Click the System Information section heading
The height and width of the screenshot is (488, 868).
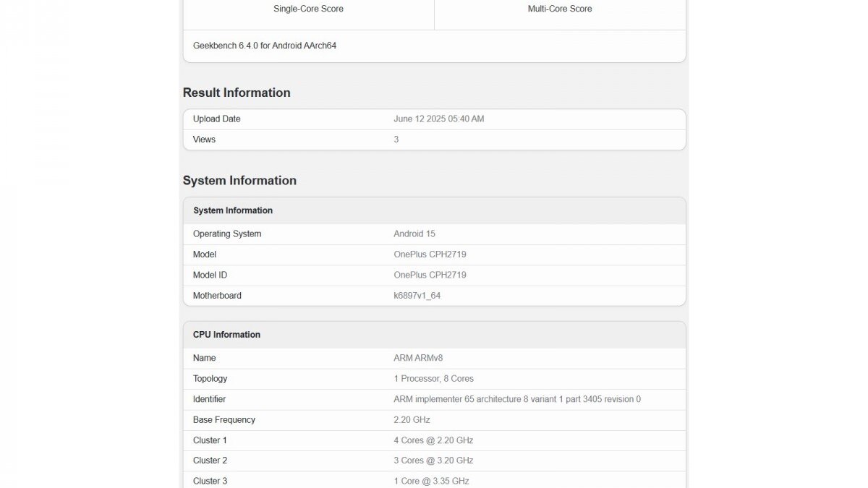coord(239,180)
